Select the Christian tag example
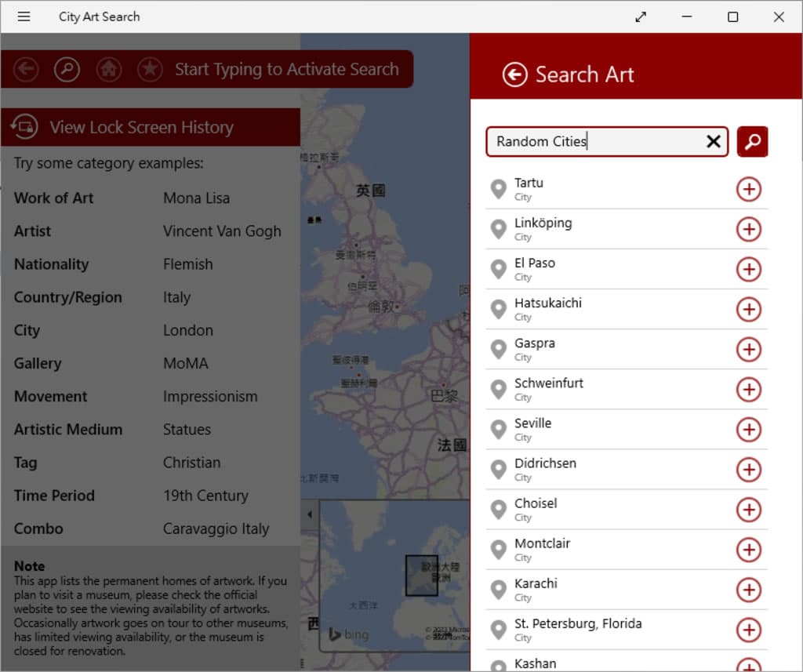The width and height of the screenshot is (803, 672). coord(191,463)
